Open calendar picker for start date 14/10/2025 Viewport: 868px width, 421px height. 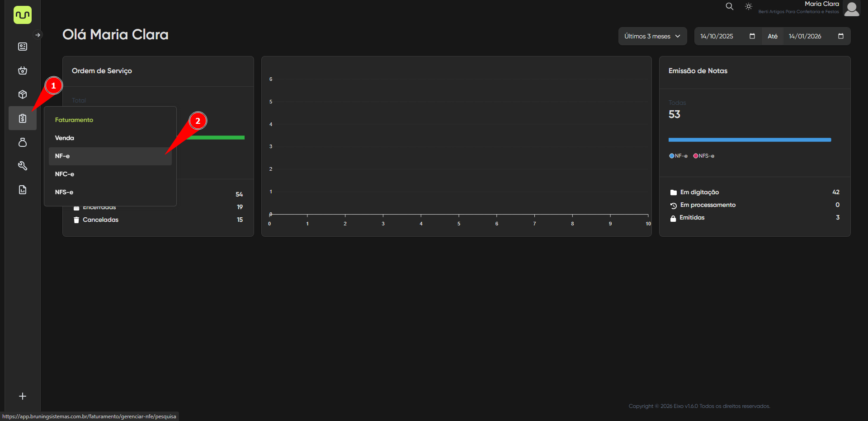click(752, 36)
